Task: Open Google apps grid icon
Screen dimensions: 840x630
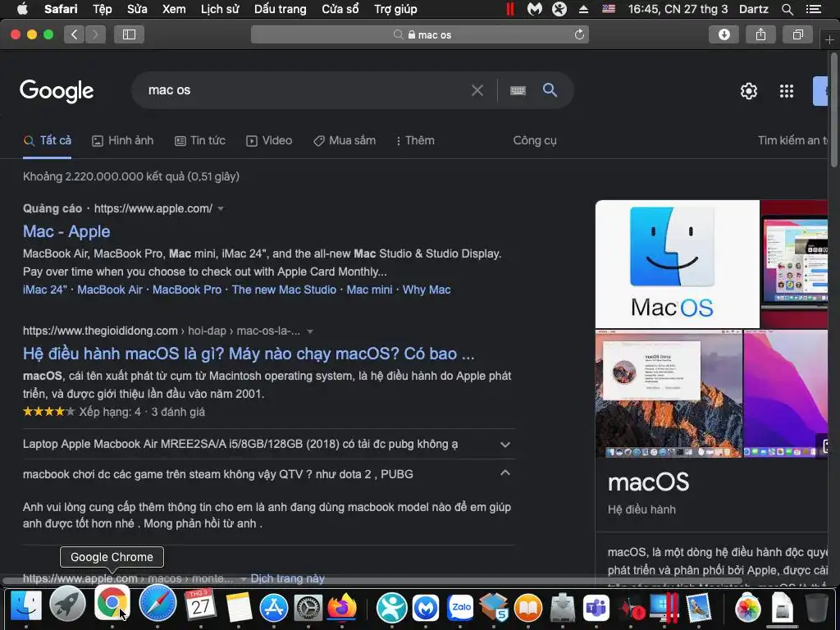Action: click(x=787, y=90)
